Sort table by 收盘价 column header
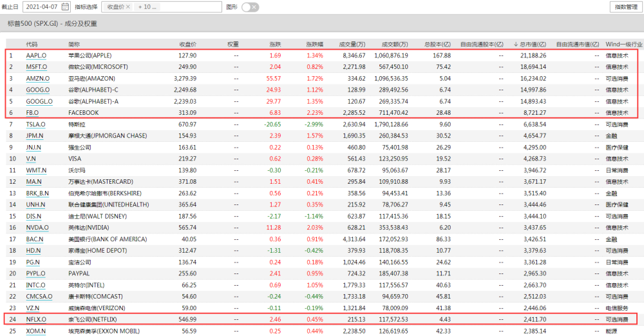Image resolution: width=644 pixels, height=336 pixels. [x=187, y=44]
